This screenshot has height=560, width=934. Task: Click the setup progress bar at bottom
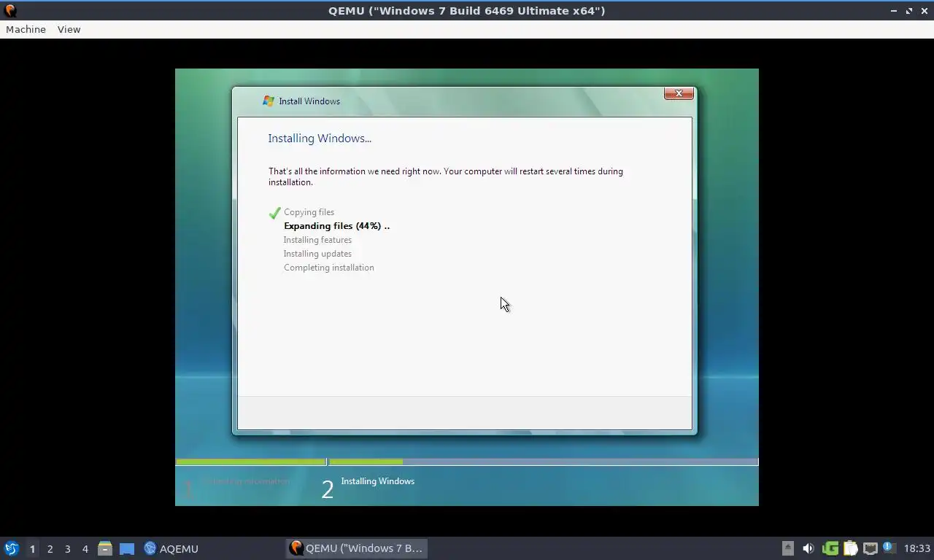[x=467, y=462]
